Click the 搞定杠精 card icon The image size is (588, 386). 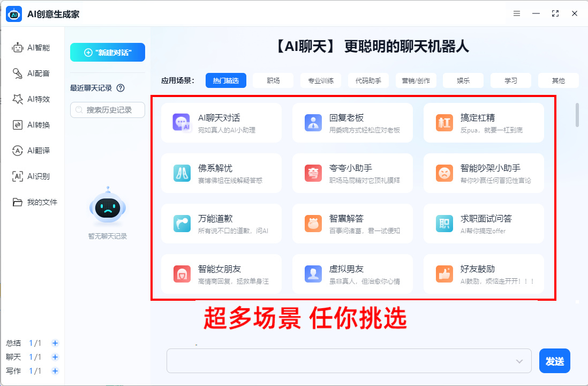[444, 123]
